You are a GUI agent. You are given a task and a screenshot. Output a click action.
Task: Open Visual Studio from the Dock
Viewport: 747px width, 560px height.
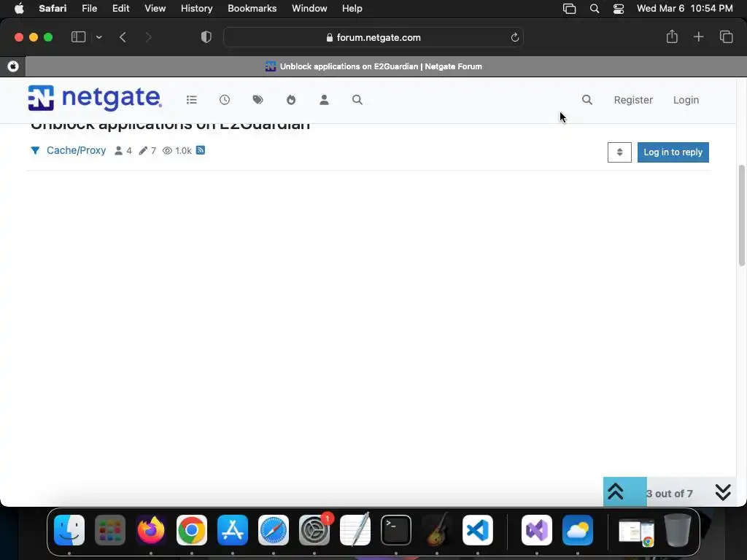click(x=537, y=530)
